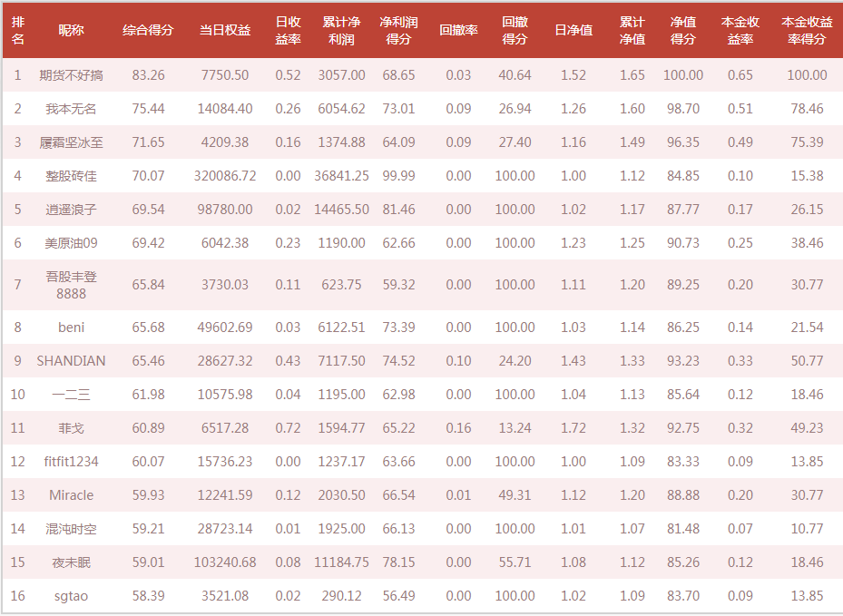Image resolution: width=843 pixels, height=616 pixels.
Task: Click the 净利润得分 column header
Action: 398,30
